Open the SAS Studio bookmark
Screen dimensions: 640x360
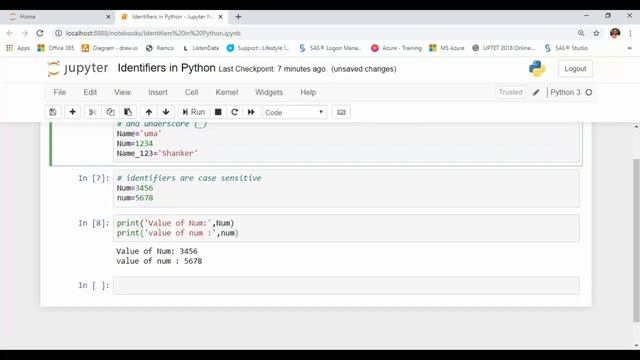(x=566, y=48)
